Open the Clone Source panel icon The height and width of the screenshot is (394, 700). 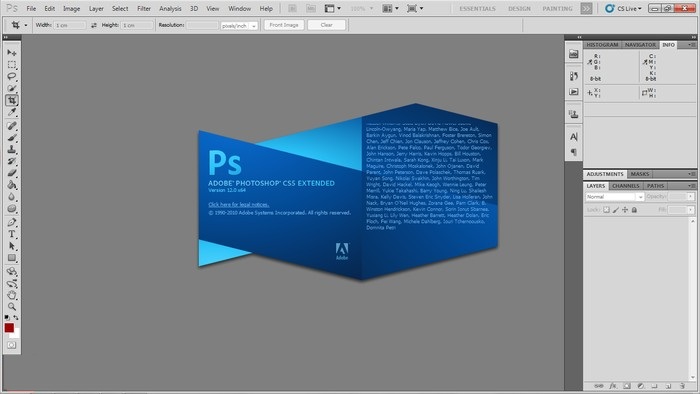pos(574,114)
